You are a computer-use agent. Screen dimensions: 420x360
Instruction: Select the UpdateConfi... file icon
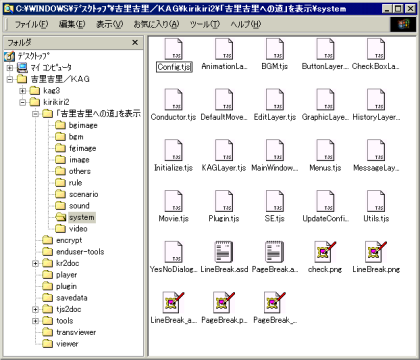click(325, 201)
